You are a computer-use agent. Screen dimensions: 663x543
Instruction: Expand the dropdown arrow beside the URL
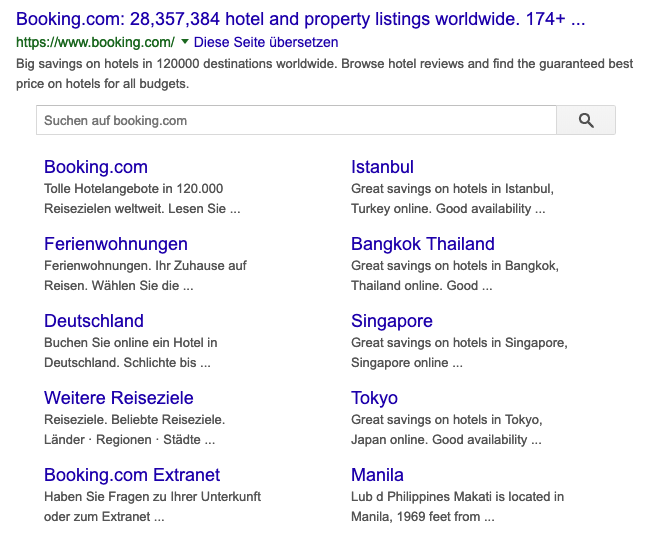184,41
